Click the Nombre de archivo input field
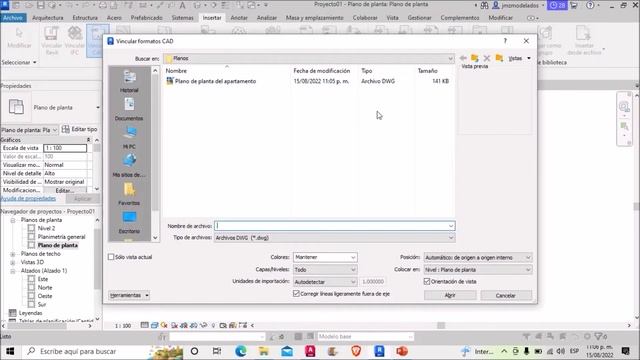640x360 pixels. click(334, 226)
